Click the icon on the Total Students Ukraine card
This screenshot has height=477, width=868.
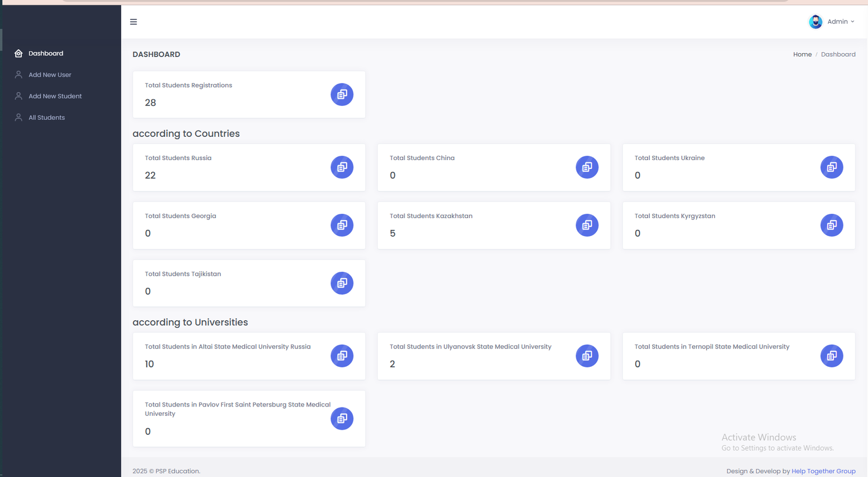pyautogui.click(x=832, y=167)
